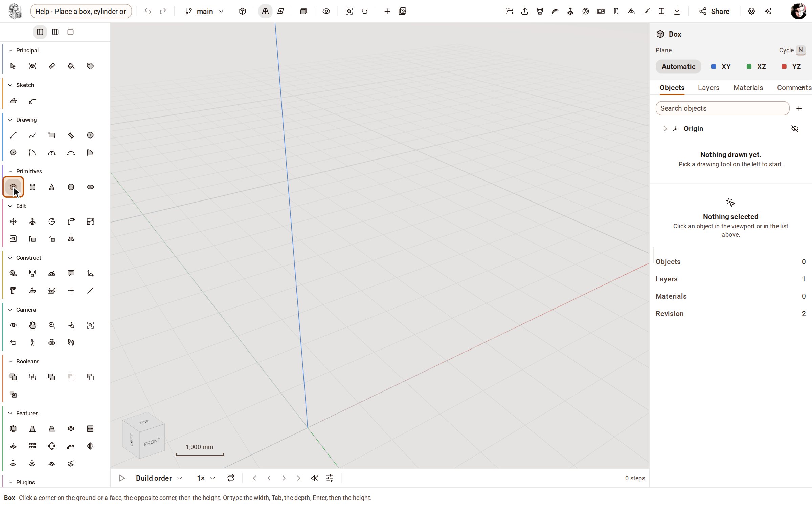Choose the Paint bucket tool
The width and height of the screenshot is (812, 508).
click(71, 66)
